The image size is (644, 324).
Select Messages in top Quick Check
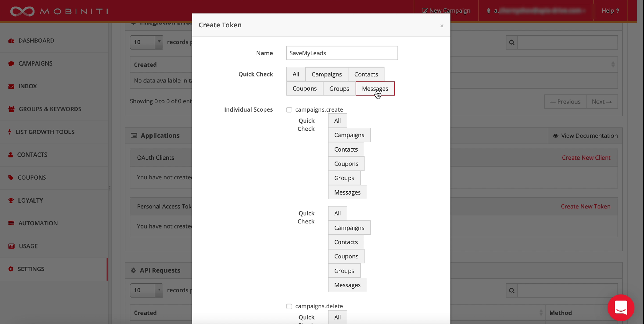[375, 89]
